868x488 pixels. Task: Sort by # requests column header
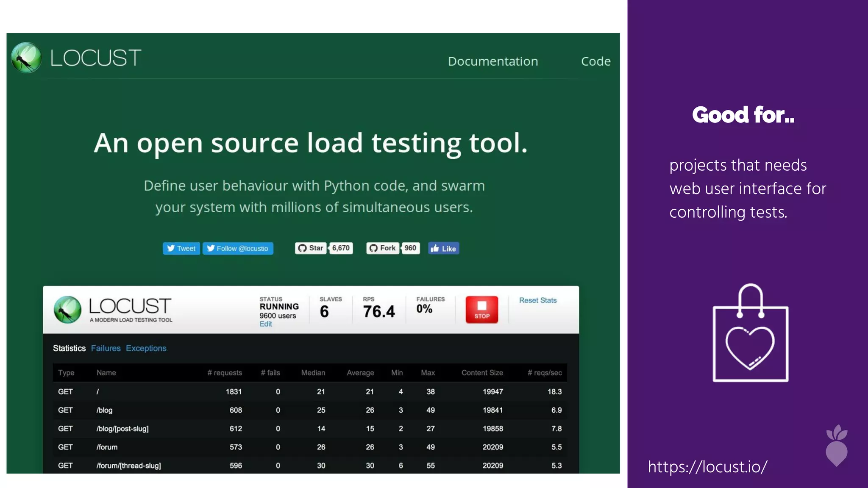(x=225, y=373)
